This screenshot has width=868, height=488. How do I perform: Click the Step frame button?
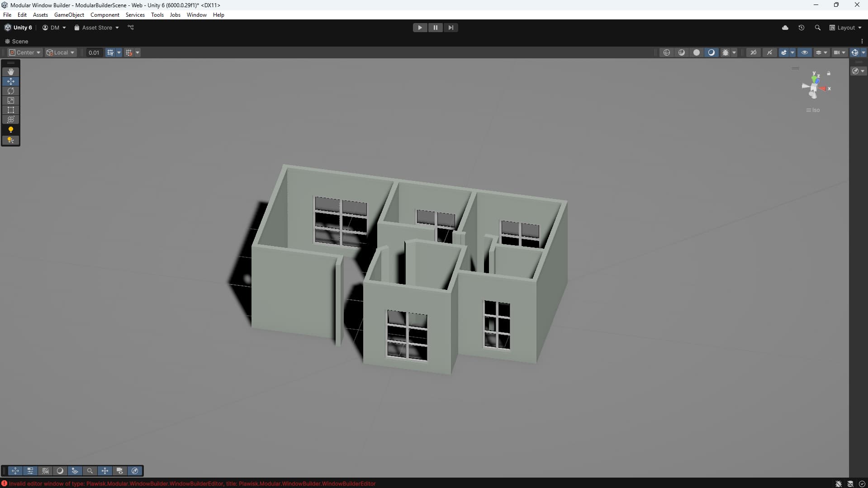pos(451,28)
